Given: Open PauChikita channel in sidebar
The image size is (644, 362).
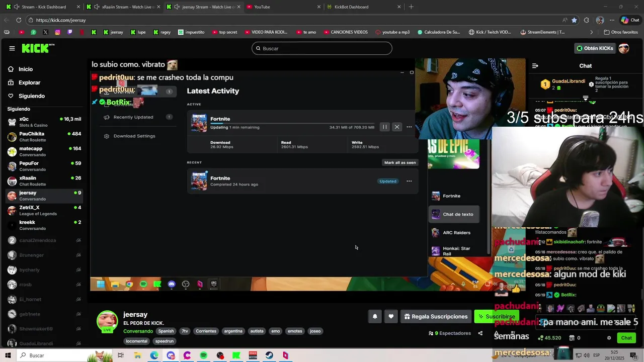Looking at the screenshot, I should pyautogui.click(x=44, y=137).
